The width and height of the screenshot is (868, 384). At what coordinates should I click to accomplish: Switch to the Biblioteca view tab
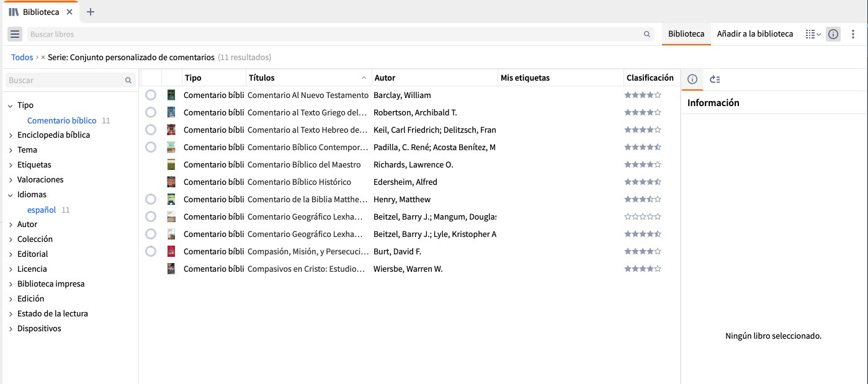tap(686, 34)
